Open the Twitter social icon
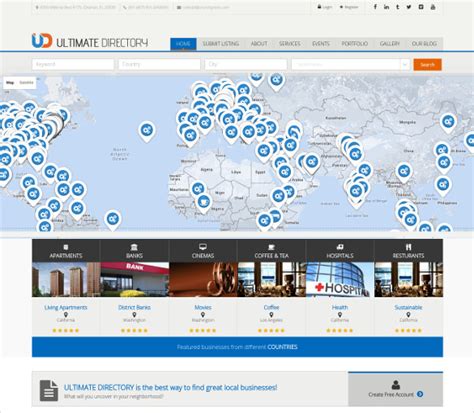The width and height of the screenshot is (474, 413). coord(409,7)
